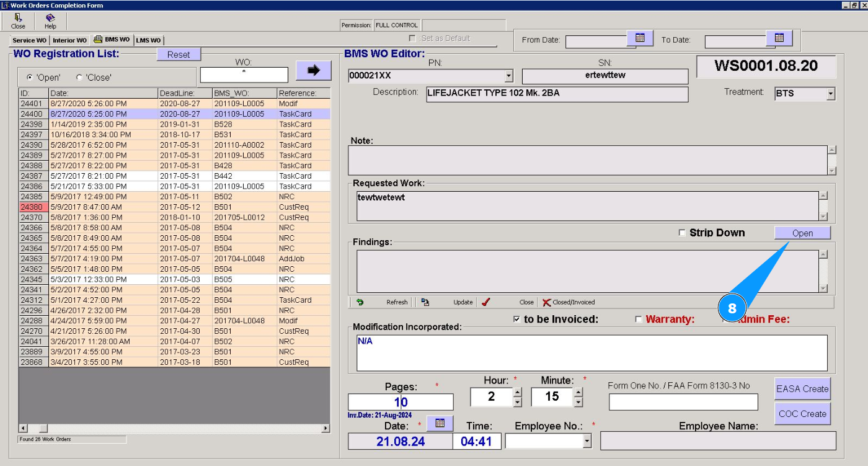
Task: Tick the Warranty checkbox
Action: pyautogui.click(x=639, y=320)
